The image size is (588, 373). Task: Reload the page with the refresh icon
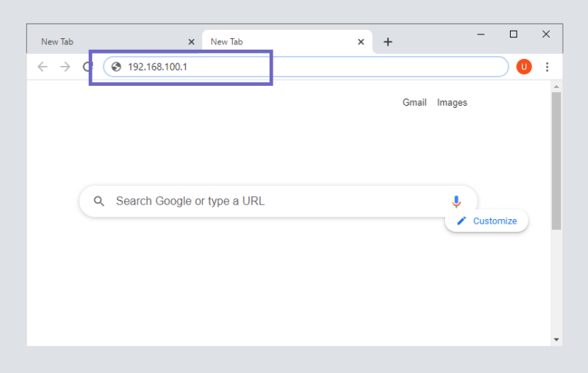87,67
